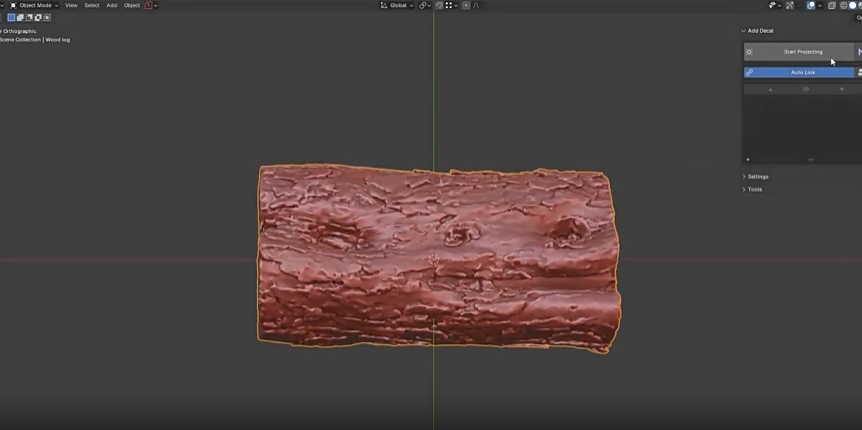Image resolution: width=862 pixels, height=430 pixels.
Task: Open the Object Mode dropdown
Action: tap(33, 5)
